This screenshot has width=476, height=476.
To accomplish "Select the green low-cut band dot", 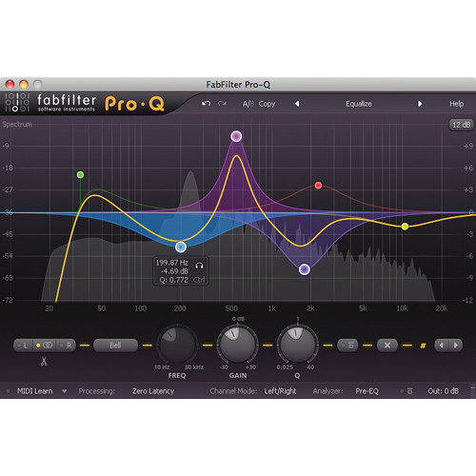I will click(80, 174).
